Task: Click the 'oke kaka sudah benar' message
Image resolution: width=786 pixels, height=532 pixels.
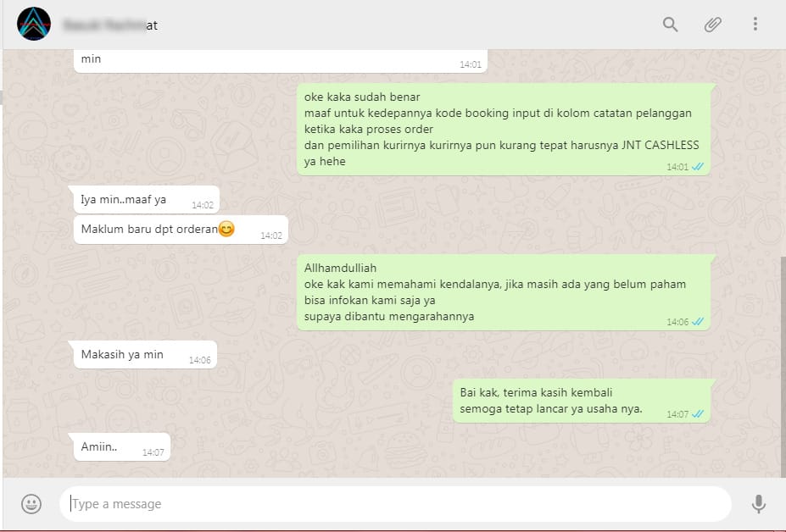Action: point(504,130)
